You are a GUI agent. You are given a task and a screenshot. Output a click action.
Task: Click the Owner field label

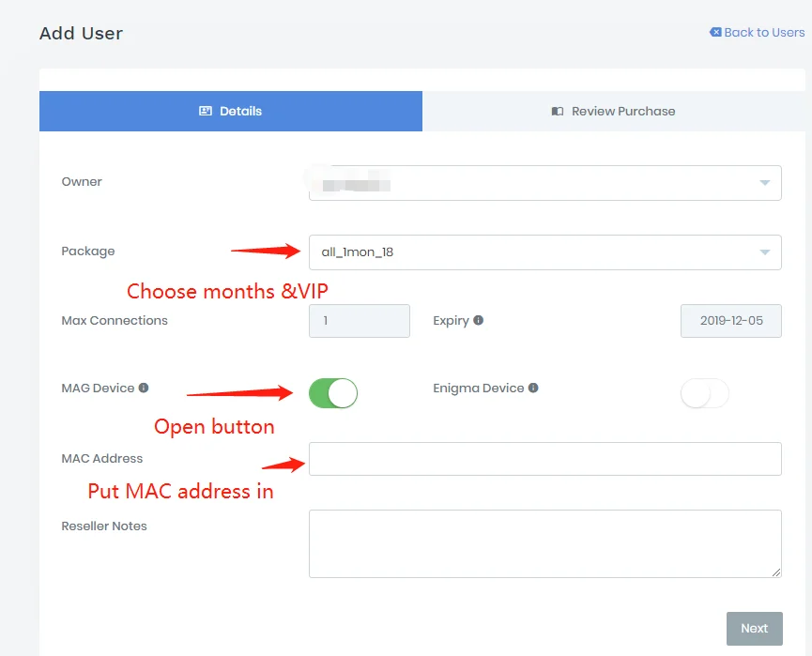[x=82, y=182]
